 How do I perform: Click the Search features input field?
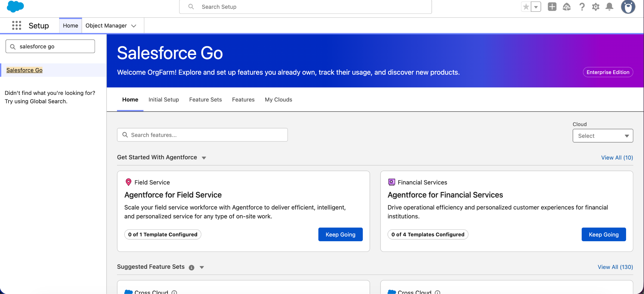click(202, 135)
